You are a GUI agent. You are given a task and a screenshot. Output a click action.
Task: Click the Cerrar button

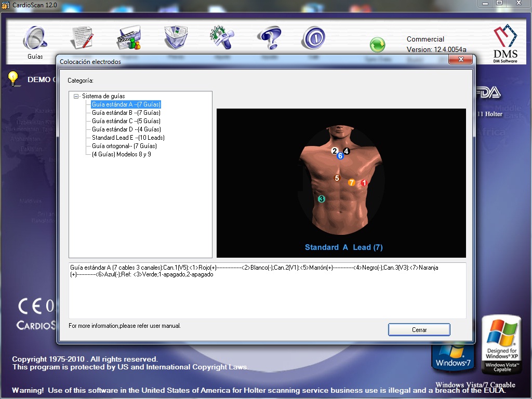[419, 330]
